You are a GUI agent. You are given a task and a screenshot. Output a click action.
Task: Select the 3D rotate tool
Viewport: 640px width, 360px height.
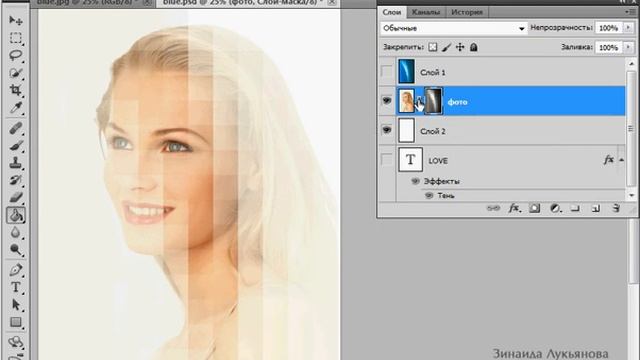point(16,342)
